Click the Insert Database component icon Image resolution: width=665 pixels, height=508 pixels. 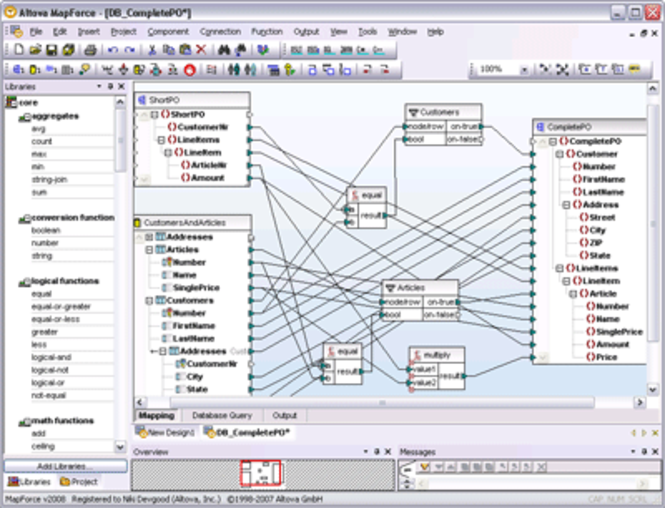point(35,70)
